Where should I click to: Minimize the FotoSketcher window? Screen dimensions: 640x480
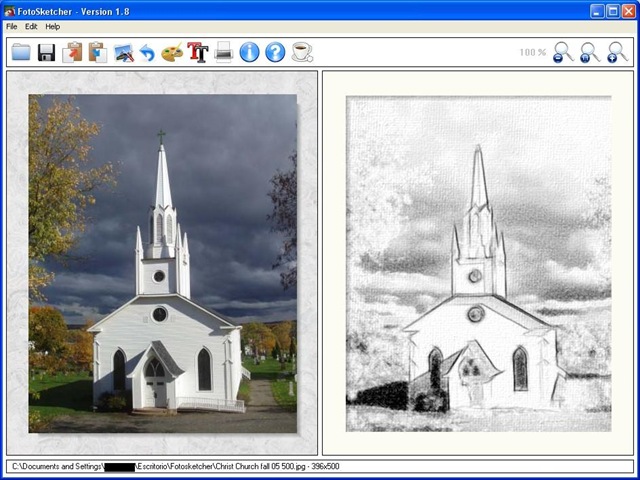point(597,11)
